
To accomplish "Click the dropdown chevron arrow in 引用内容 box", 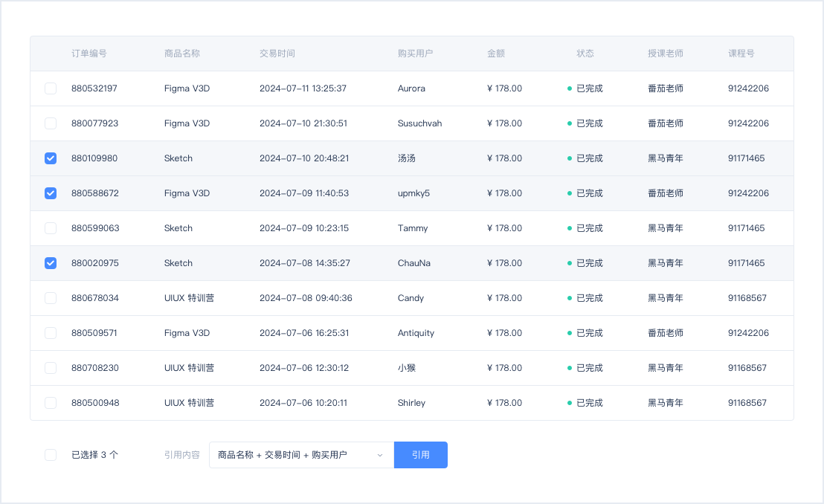I will point(380,455).
